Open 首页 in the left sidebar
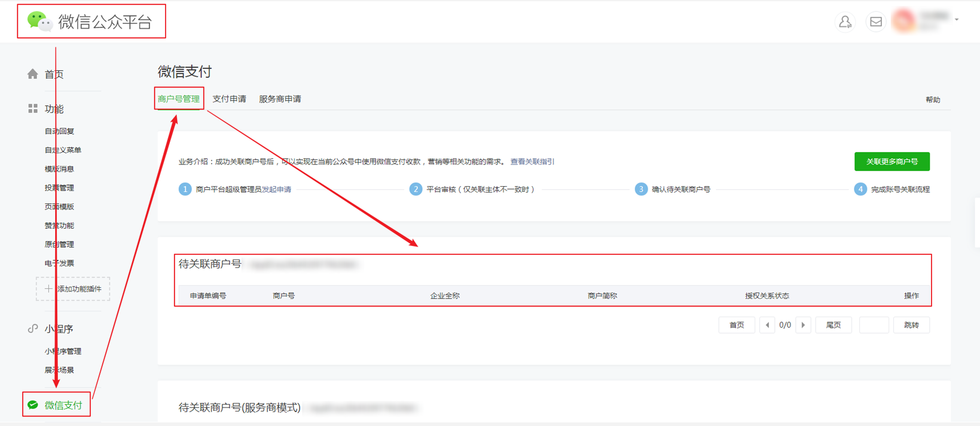Viewport: 980px width, 426px height. 54,74
